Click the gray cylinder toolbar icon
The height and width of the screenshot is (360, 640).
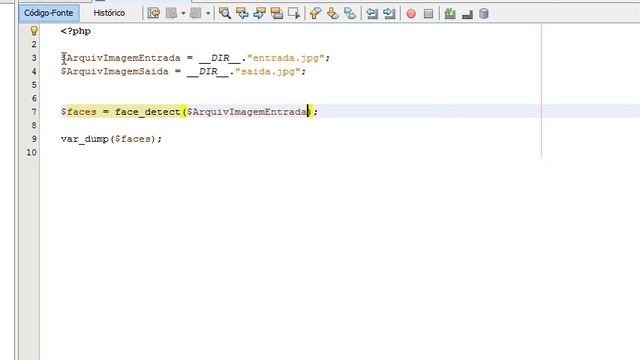point(484,14)
